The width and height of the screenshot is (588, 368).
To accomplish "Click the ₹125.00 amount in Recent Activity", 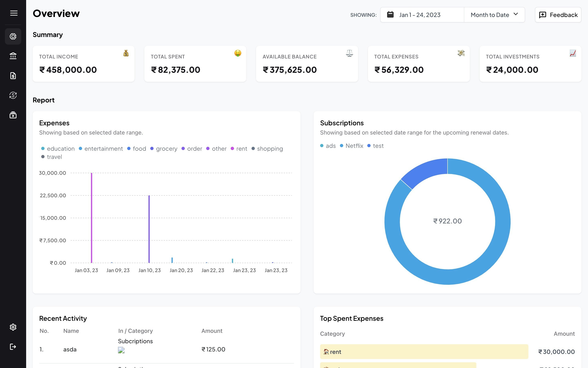I will coord(213,349).
